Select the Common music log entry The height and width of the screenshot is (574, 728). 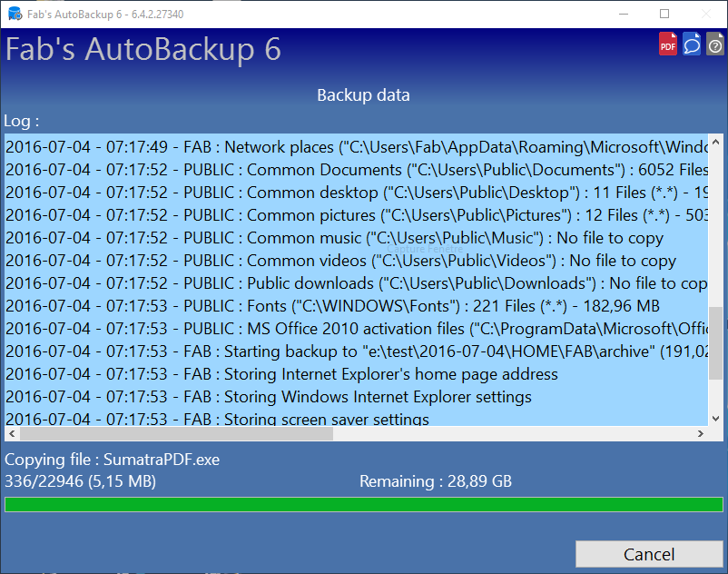coord(357,238)
